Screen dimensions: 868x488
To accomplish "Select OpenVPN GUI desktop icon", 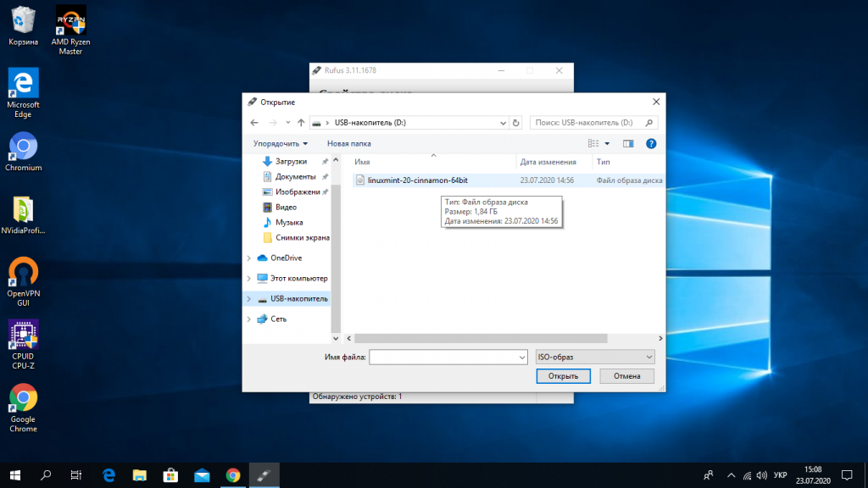I will point(23,278).
